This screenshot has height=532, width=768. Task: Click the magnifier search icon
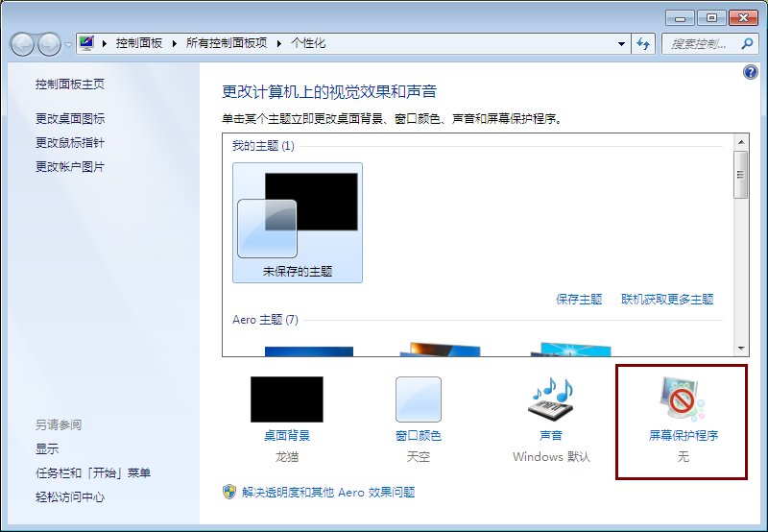[x=748, y=43]
